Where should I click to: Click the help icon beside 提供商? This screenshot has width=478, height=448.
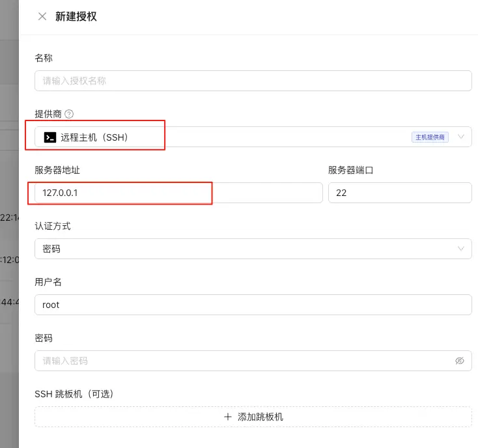click(69, 114)
